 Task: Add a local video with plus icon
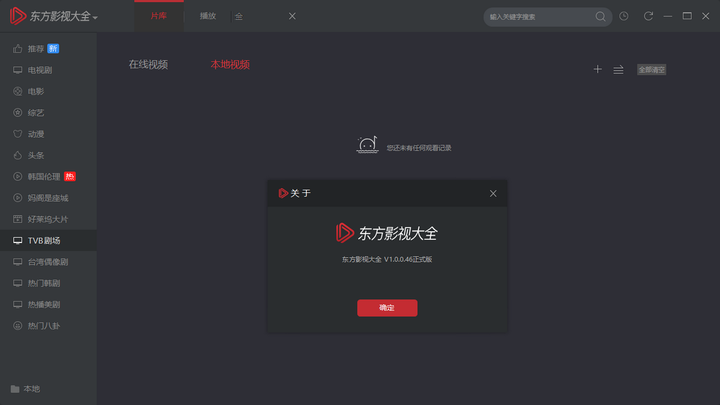point(597,69)
